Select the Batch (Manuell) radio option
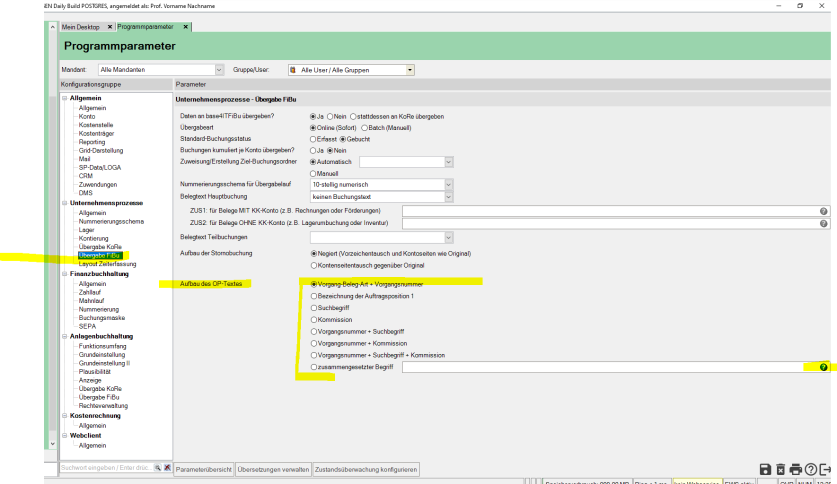The width and height of the screenshot is (837, 484). [364, 128]
